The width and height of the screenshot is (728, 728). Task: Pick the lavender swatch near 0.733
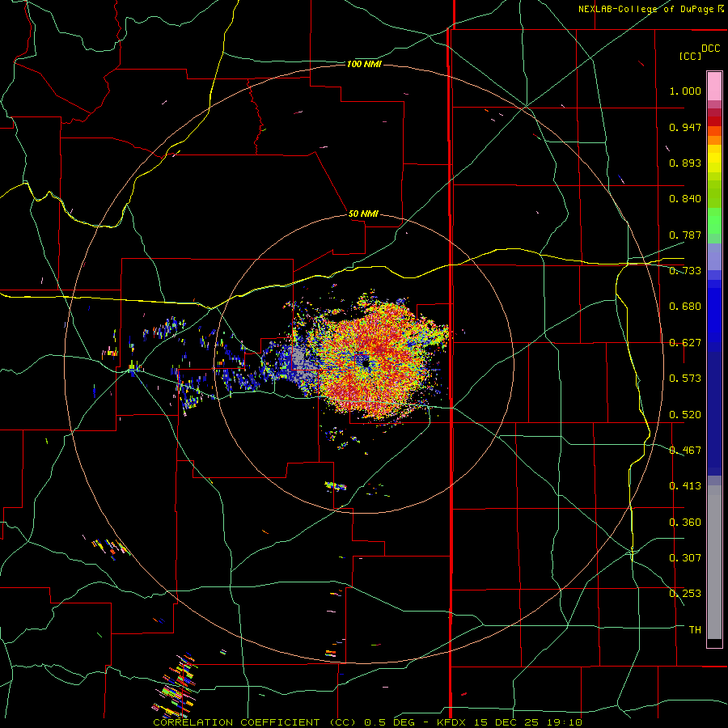pyautogui.click(x=714, y=256)
